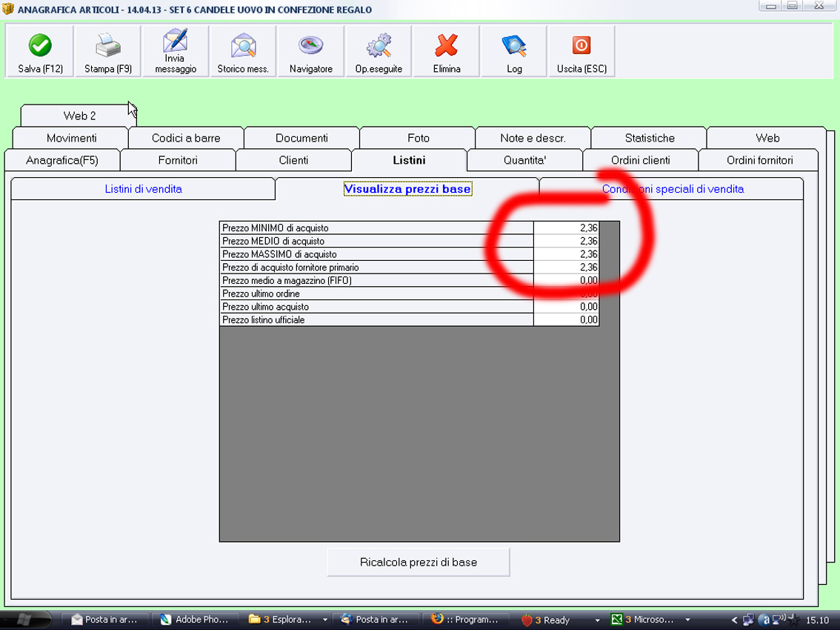
Task: Open first Posta in ar... taskbar item
Action: point(104,620)
